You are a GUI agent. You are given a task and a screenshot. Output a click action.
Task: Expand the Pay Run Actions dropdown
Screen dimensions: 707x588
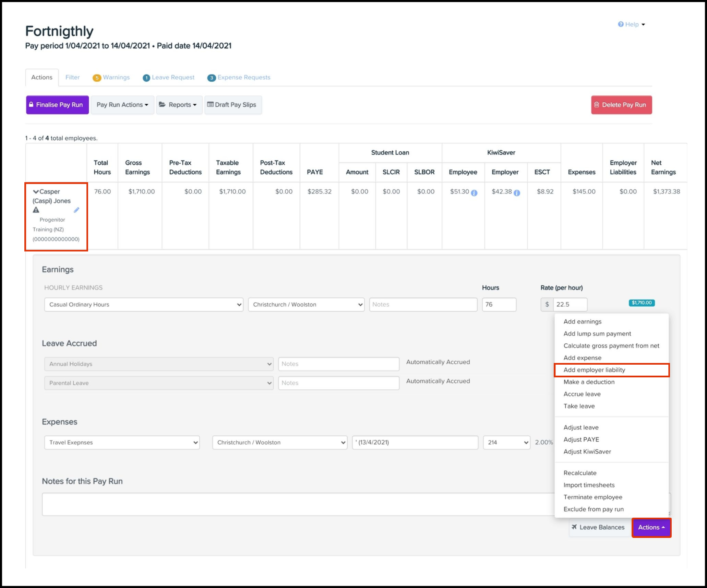(122, 105)
